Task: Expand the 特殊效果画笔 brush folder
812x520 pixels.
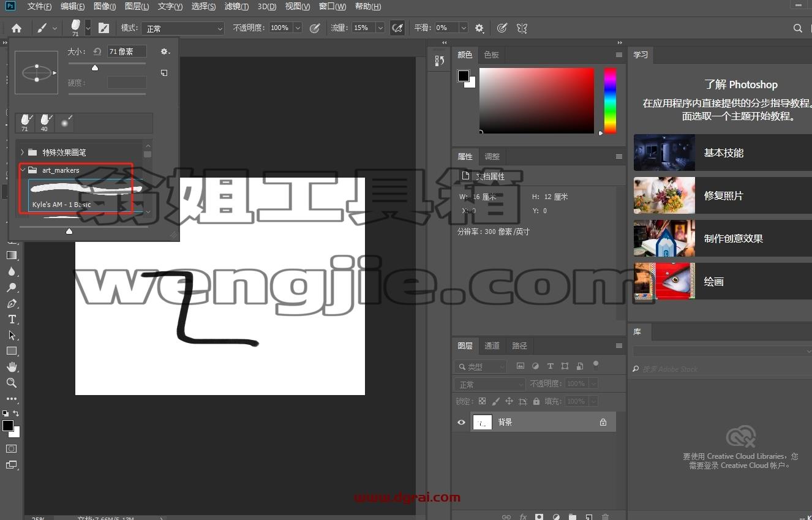Action: 23,152
